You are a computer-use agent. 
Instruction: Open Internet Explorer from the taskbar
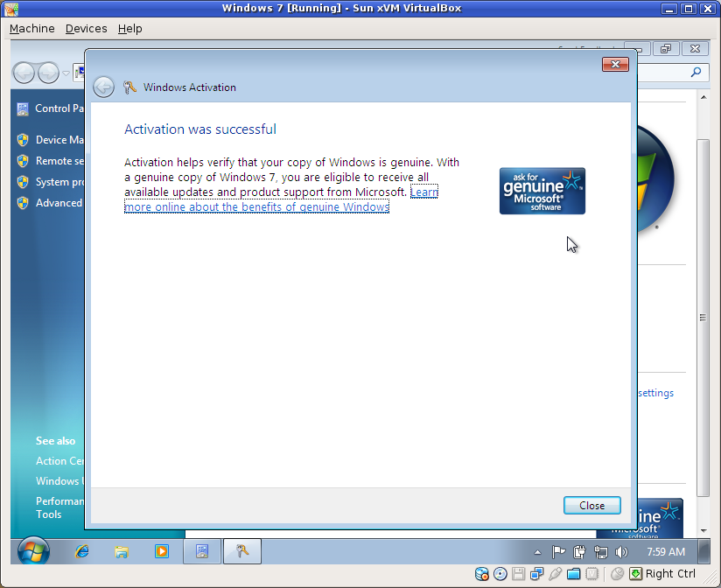82,551
